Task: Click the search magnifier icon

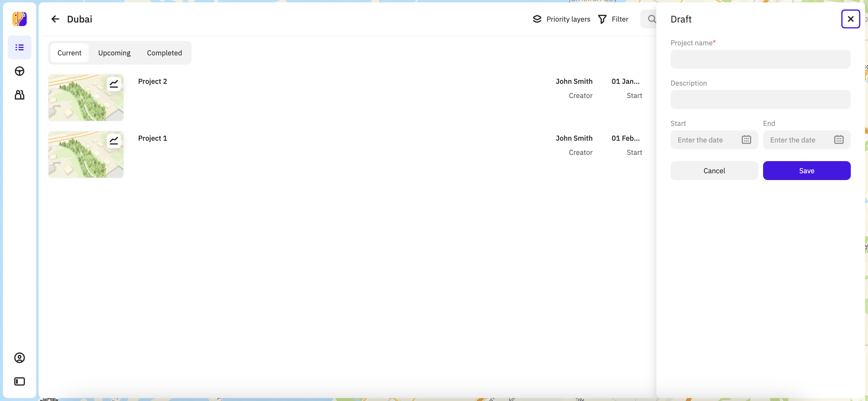Action: (652, 19)
